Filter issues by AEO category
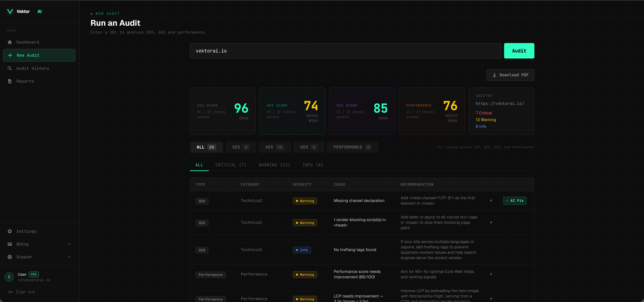 (x=274, y=147)
